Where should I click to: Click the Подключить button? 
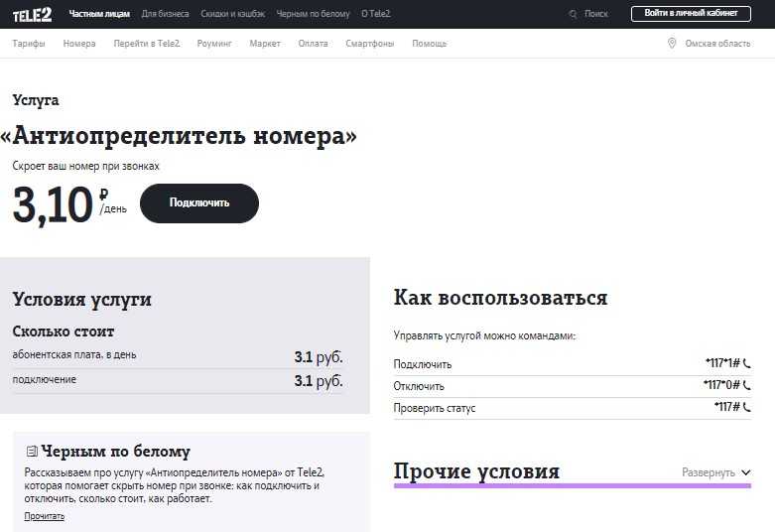point(199,203)
